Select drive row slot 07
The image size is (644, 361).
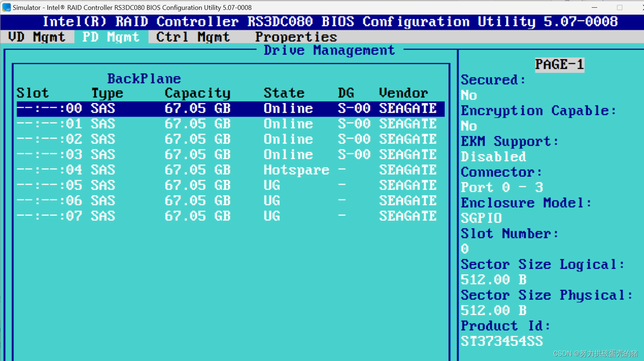(x=230, y=216)
